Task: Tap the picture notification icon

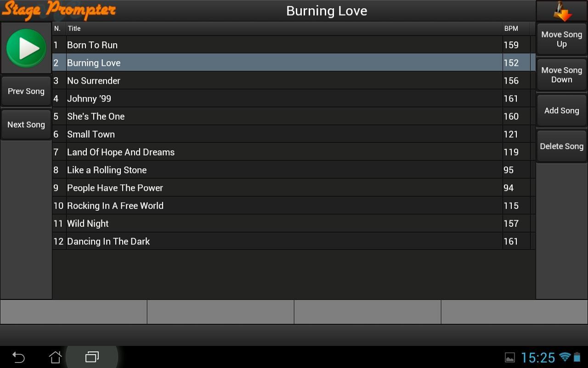Action: pyautogui.click(x=510, y=357)
